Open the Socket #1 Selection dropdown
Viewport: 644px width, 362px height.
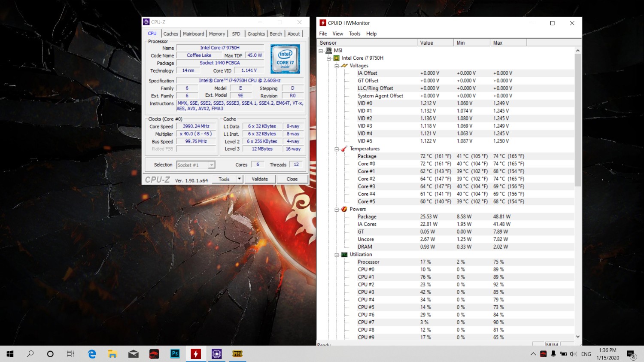pos(211,165)
